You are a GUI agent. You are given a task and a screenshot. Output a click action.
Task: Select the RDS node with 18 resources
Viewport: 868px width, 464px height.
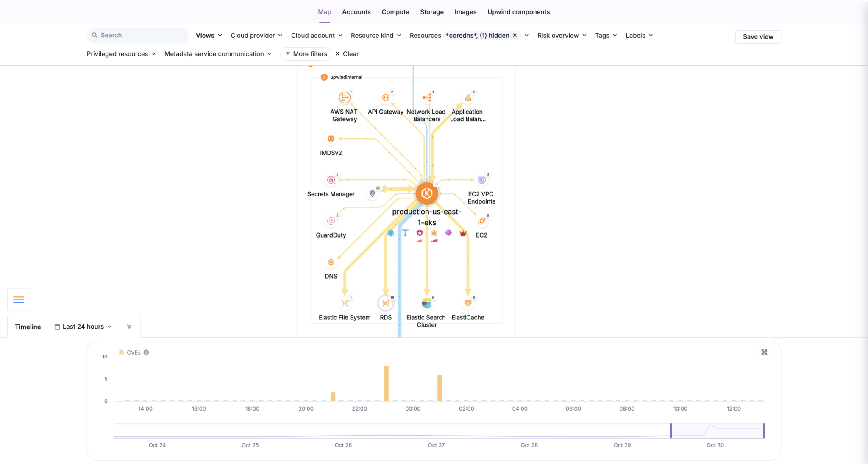tap(385, 302)
